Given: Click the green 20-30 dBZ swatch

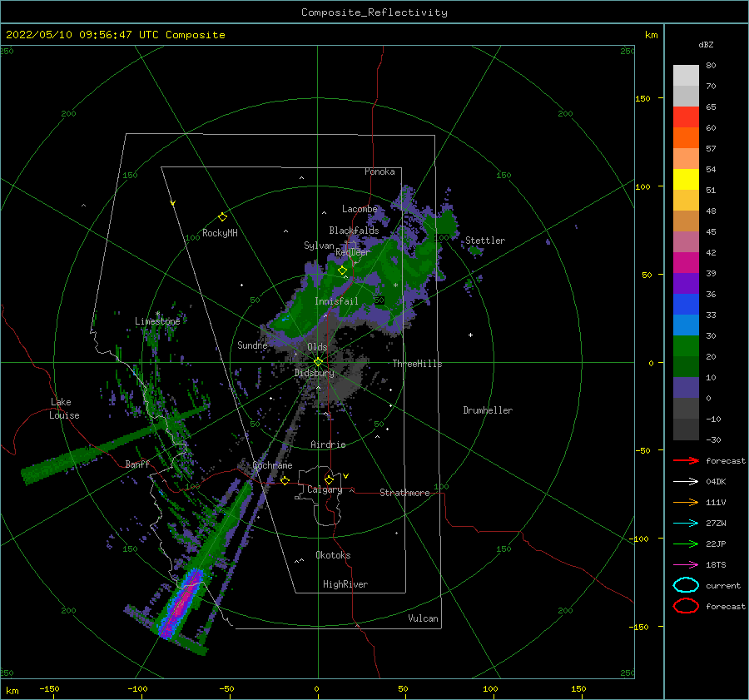Looking at the screenshot, I should 686,346.
